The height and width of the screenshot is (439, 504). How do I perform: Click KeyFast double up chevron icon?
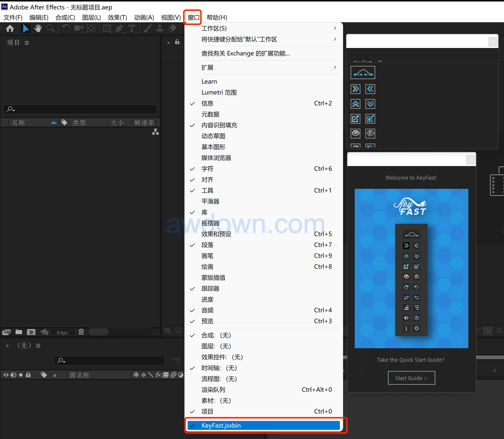(x=355, y=104)
